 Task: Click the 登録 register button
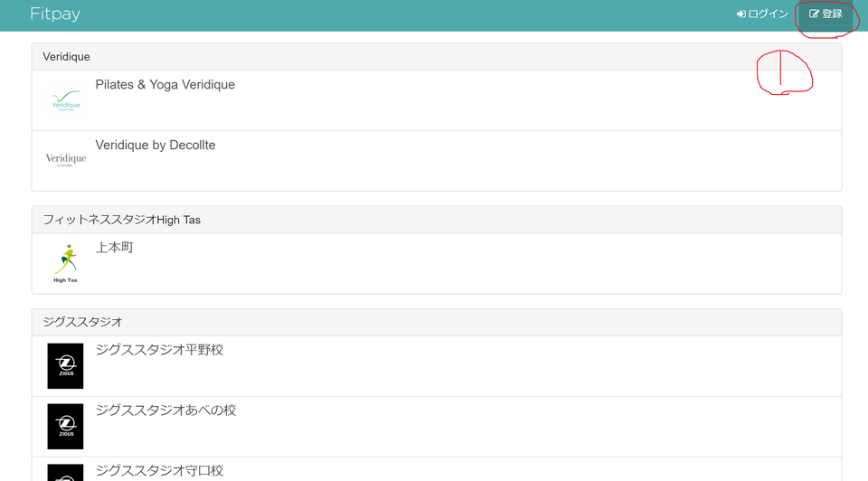point(826,14)
